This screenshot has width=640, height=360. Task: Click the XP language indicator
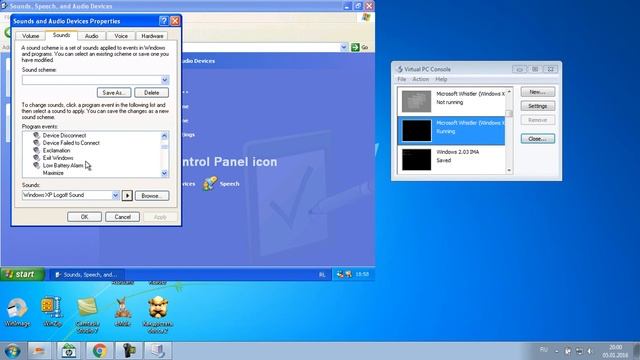(322, 275)
